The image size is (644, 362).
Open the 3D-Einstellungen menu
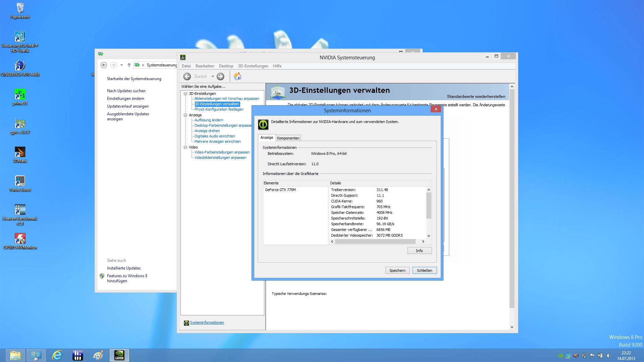click(253, 66)
